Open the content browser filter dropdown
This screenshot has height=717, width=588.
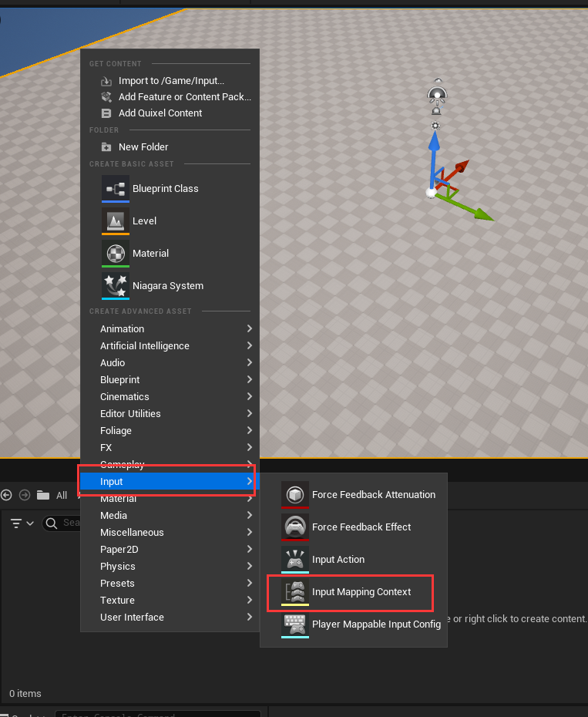click(22, 523)
